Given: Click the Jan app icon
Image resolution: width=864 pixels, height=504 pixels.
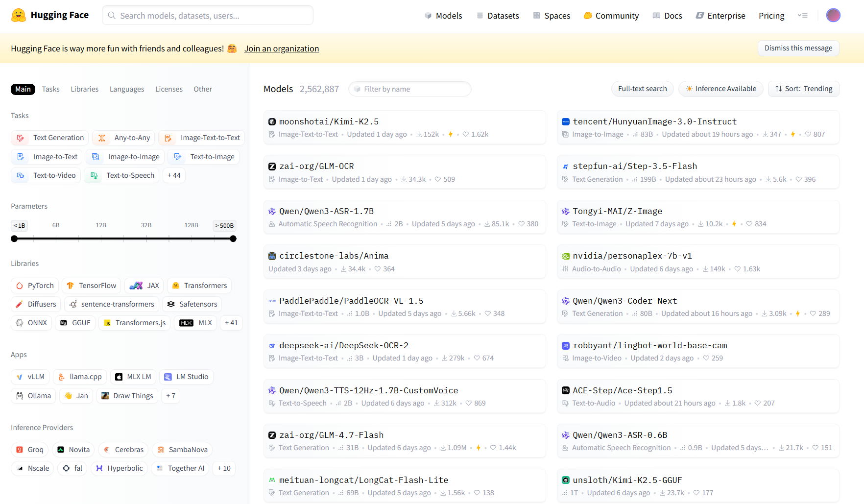Looking at the screenshot, I should 69,396.
